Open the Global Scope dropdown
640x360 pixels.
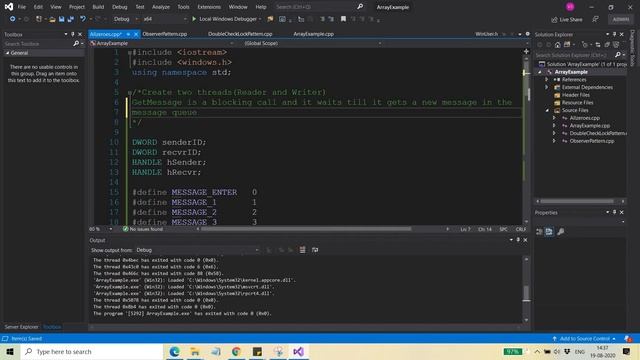(x=313, y=43)
